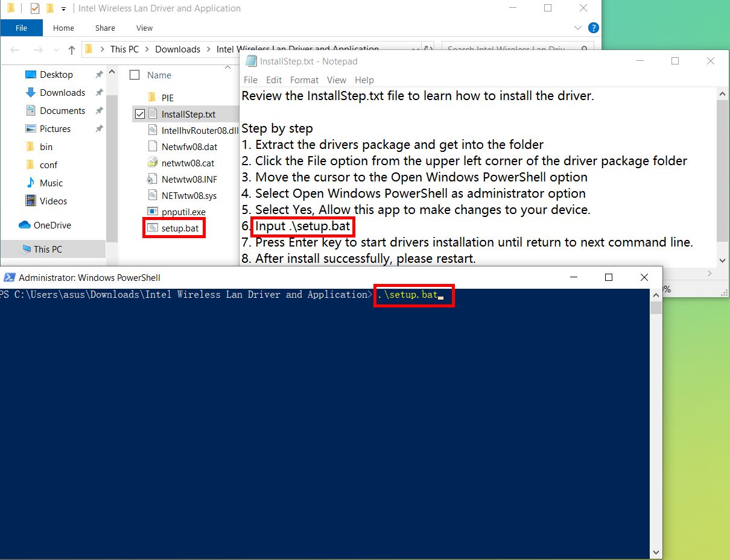This screenshot has height=560, width=730.
Task: Uncheck the InstallStep.txt checkbox
Action: (140, 115)
